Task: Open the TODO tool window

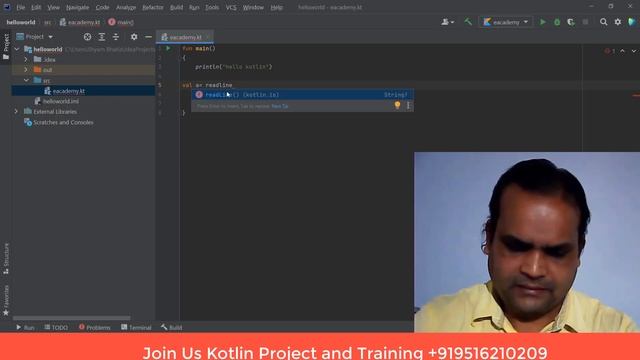Action: 56,327
